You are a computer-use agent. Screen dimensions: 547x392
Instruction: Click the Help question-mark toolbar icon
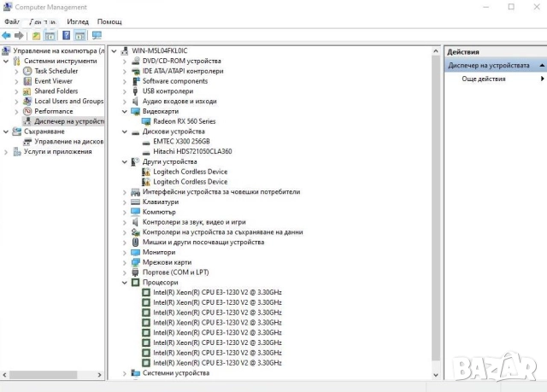pos(65,35)
